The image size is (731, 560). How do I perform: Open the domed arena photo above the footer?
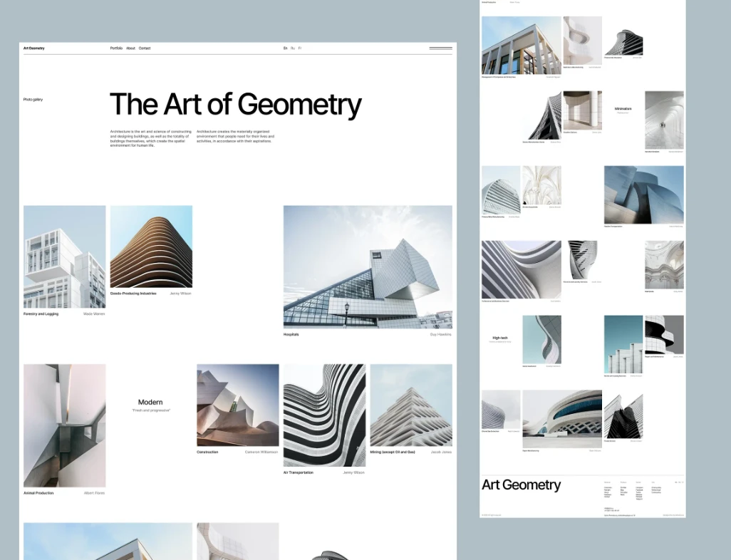pyautogui.click(x=561, y=419)
